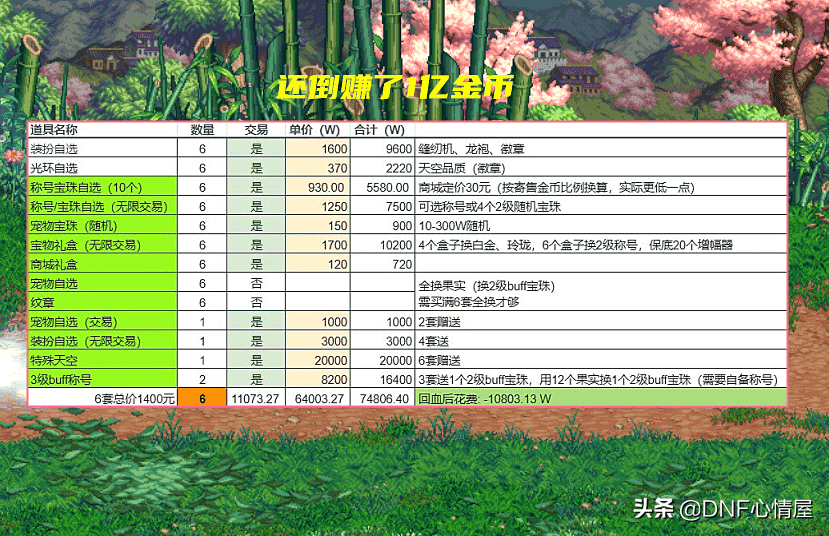Screen dimensions: 829x536
Task: Select the 11073.27 summary cell
Action: coord(256,398)
